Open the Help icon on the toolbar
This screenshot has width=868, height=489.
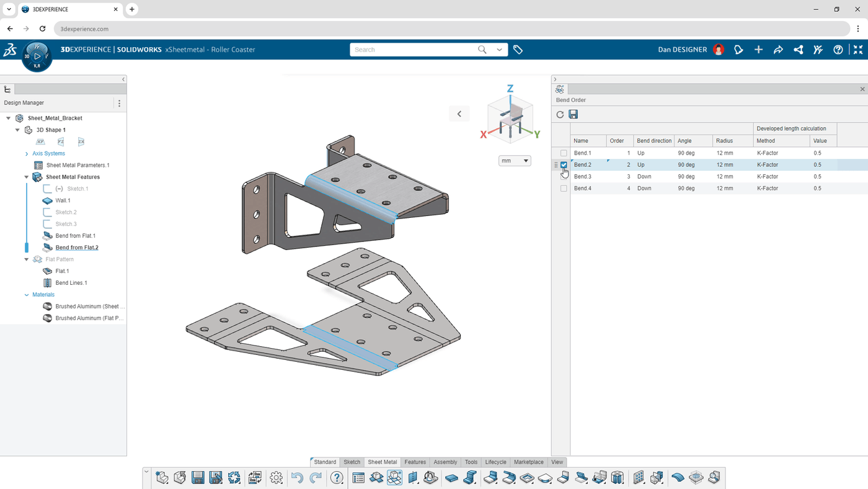[337, 477]
